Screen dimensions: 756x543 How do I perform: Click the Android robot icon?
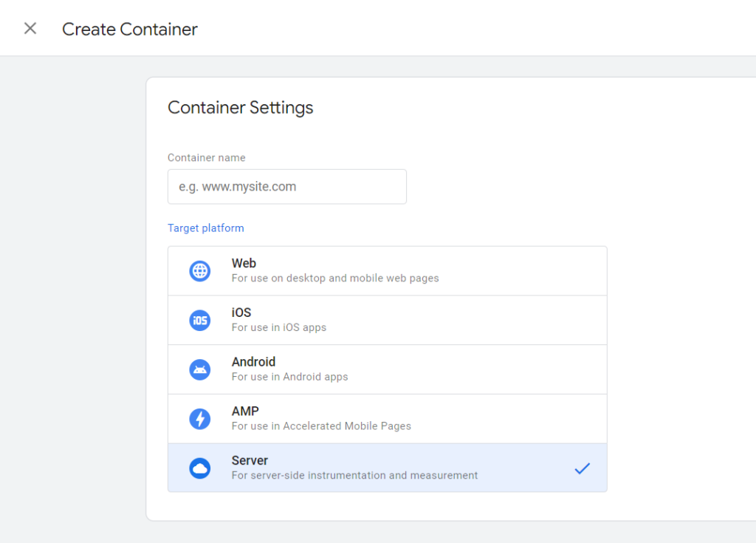pyautogui.click(x=200, y=369)
